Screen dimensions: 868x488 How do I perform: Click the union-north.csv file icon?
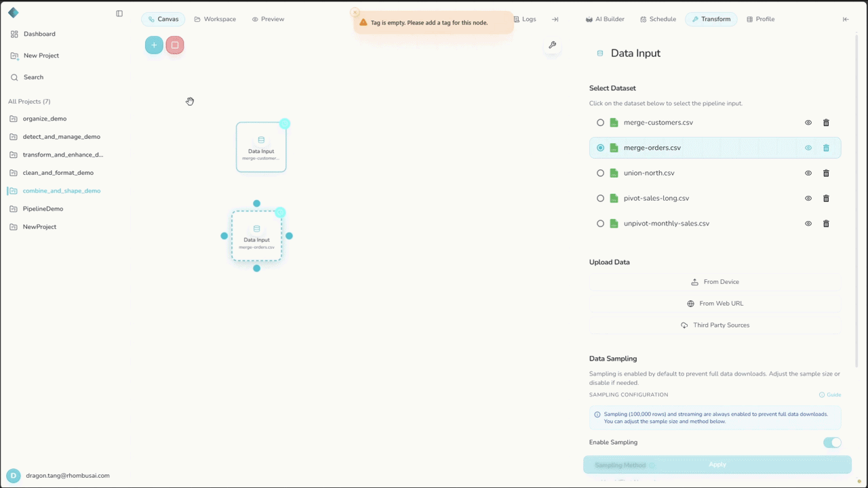pos(614,173)
